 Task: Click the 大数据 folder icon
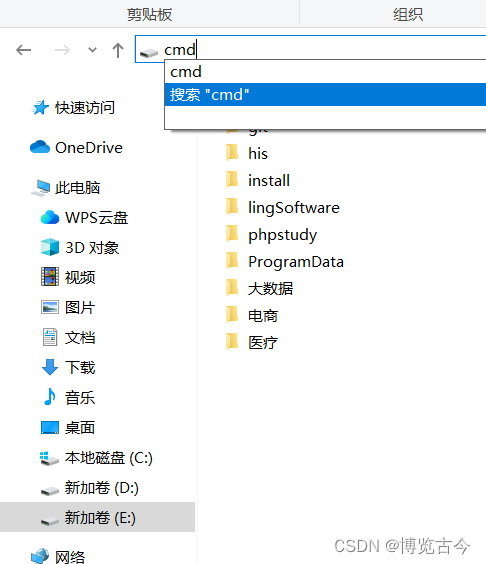232,287
